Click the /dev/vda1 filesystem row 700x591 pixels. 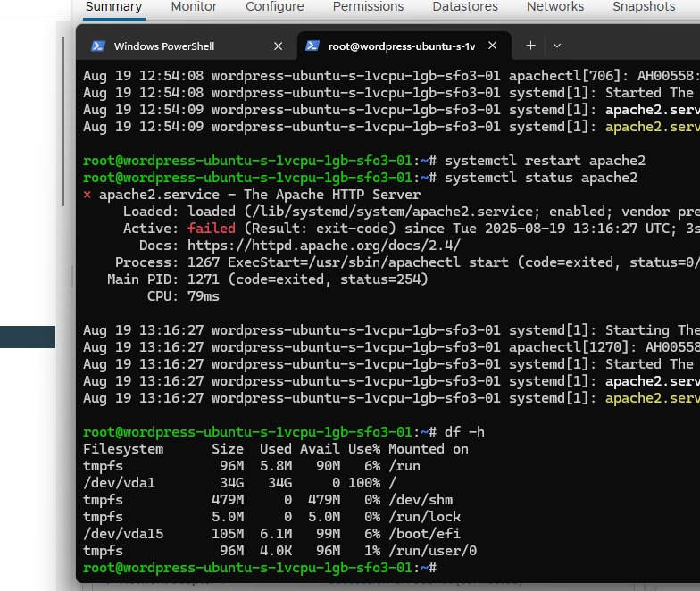point(239,483)
